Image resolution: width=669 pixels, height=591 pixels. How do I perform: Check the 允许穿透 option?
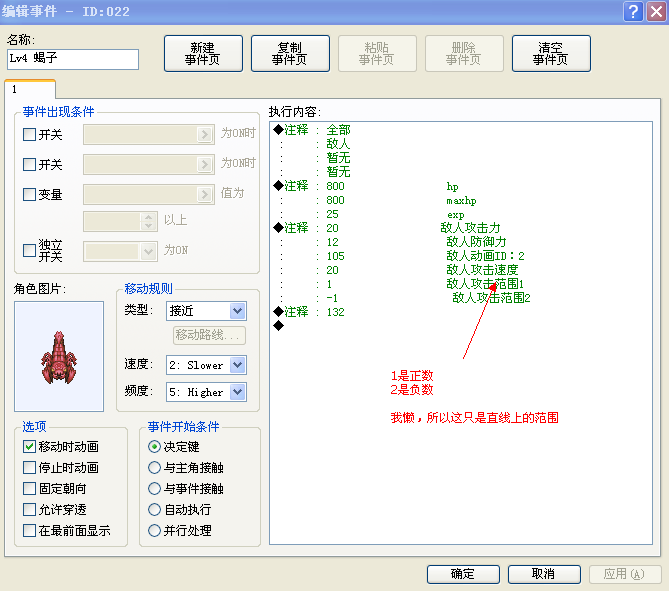click(x=29, y=509)
